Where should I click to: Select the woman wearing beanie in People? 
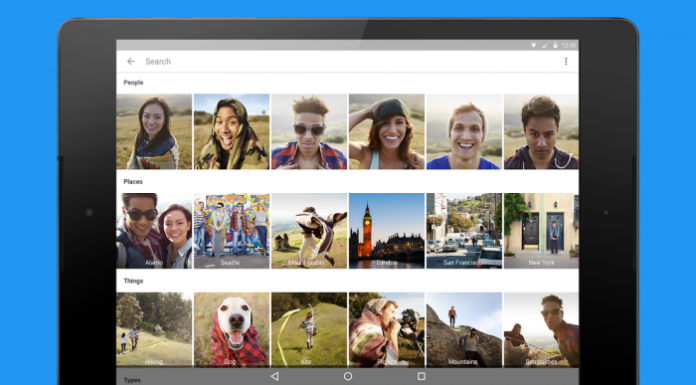click(387, 131)
